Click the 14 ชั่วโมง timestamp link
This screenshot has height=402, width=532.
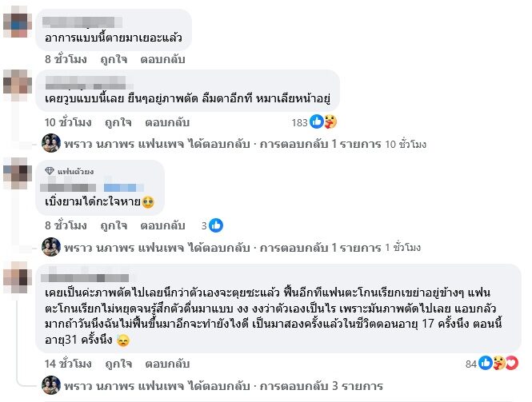click(x=68, y=364)
